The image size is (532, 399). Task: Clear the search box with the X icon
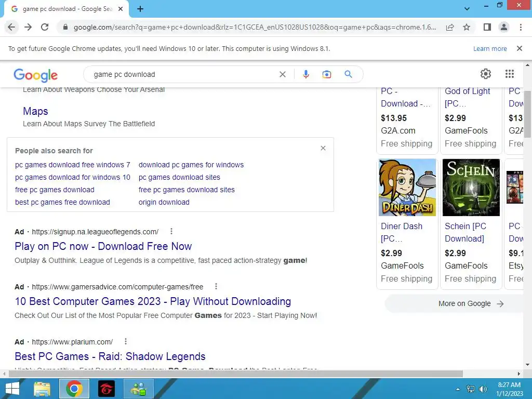[282, 74]
